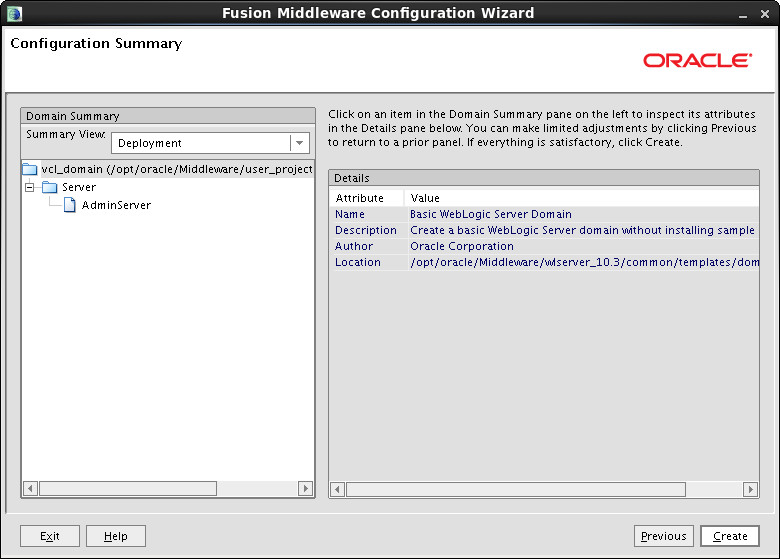Select the Server tree item
Image resolution: width=780 pixels, height=559 pixels.
click(x=79, y=187)
